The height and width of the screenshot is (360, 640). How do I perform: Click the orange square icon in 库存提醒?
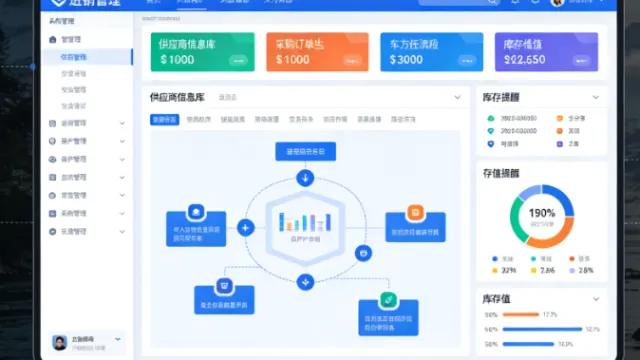coord(560,131)
